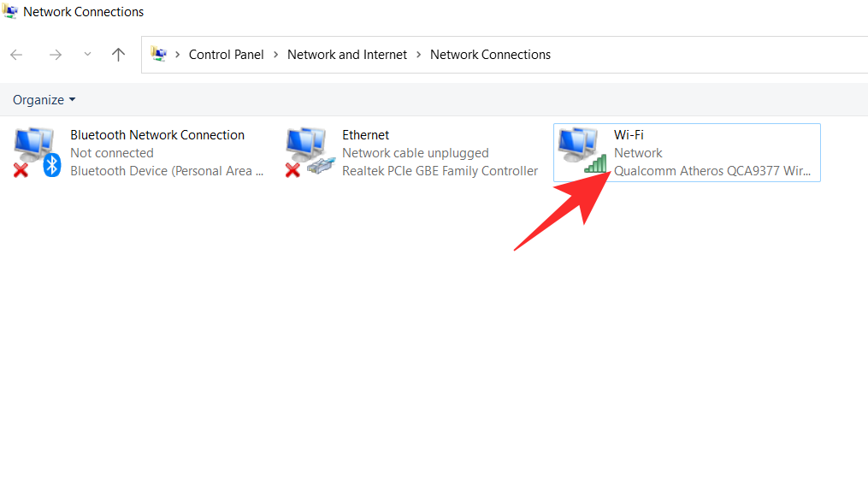Expand the chevron after Control Panel
The width and height of the screenshot is (868, 496).
(274, 54)
